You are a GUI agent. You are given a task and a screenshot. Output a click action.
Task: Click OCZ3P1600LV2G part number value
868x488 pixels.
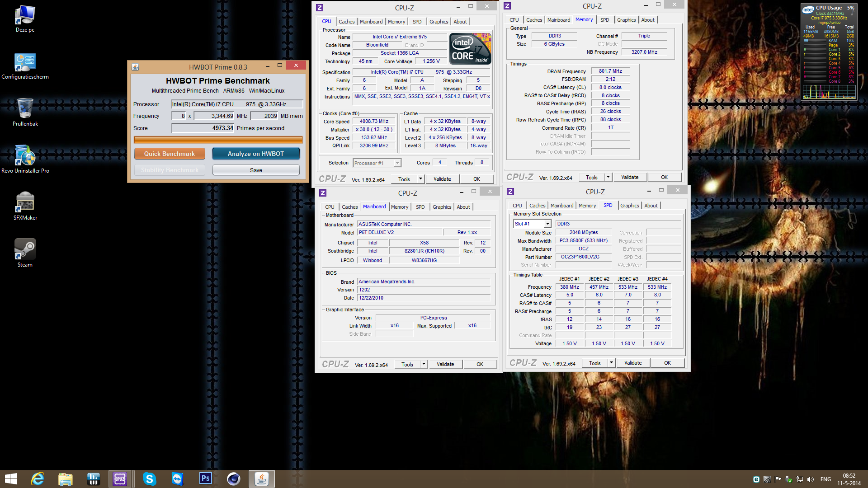click(583, 257)
